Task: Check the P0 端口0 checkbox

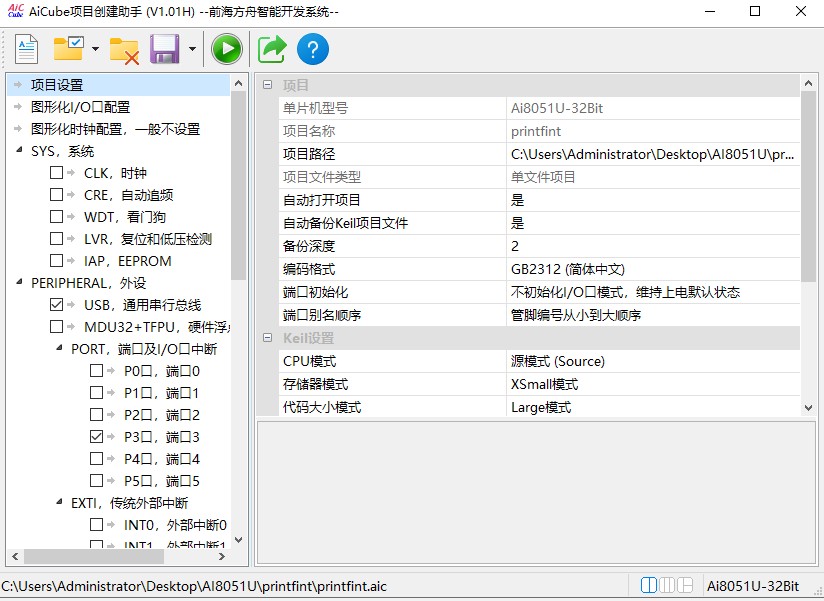Action: tap(95, 370)
